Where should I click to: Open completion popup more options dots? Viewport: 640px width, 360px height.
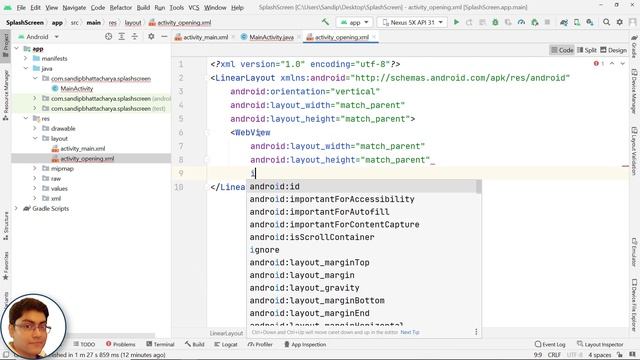[x=476, y=332]
